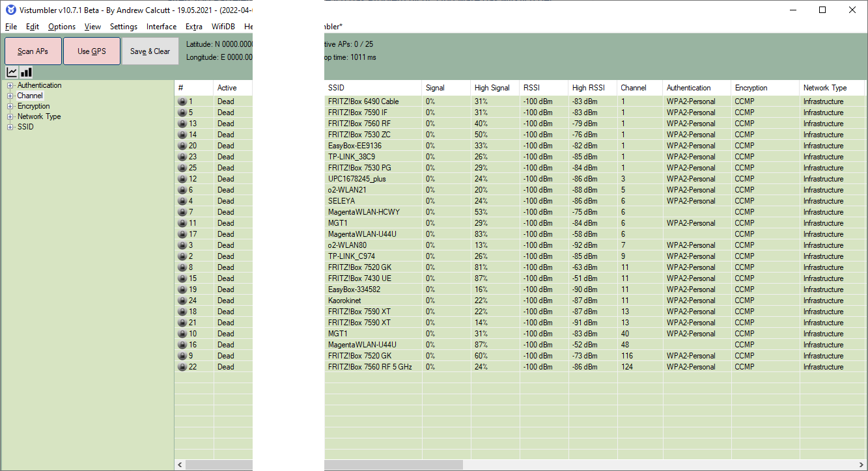Viewport: 868px width, 471px height.
Task: Open the signal graph view icon
Action: point(12,72)
